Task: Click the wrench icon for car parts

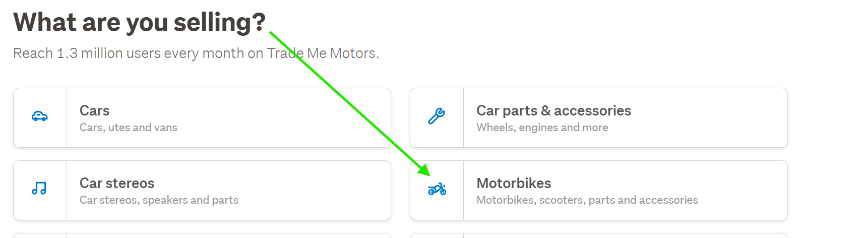Action: point(437,116)
